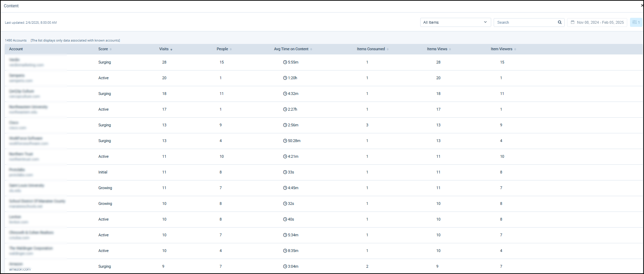644x274 pixels.
Task: Click the search magnifier icon
Action: 559,22
